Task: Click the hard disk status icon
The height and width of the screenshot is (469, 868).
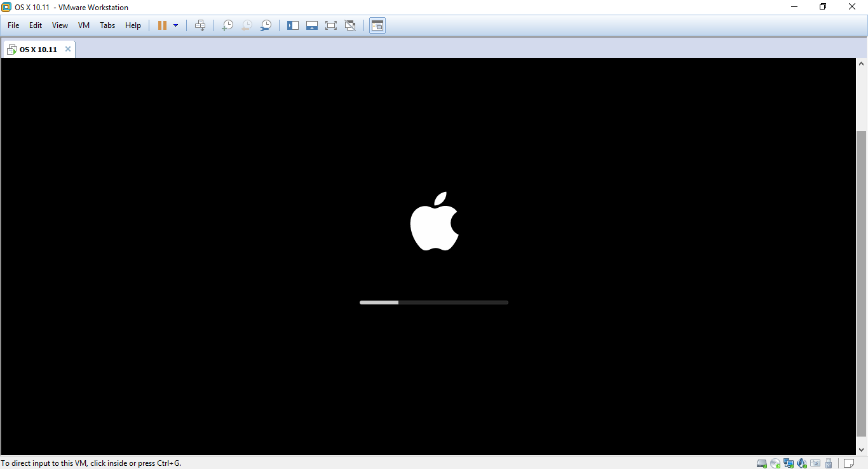Action: [x=762, y=463]
